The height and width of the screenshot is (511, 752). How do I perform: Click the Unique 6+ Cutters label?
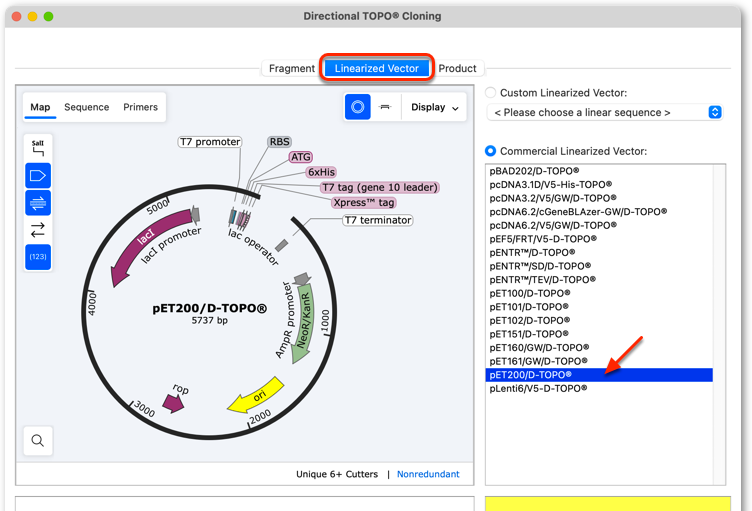[337, 474]
